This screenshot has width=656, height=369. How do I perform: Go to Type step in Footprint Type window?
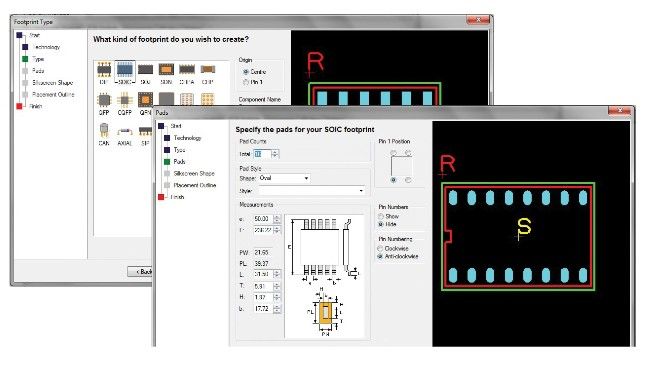pyautogui.click(x=38, y=59)
